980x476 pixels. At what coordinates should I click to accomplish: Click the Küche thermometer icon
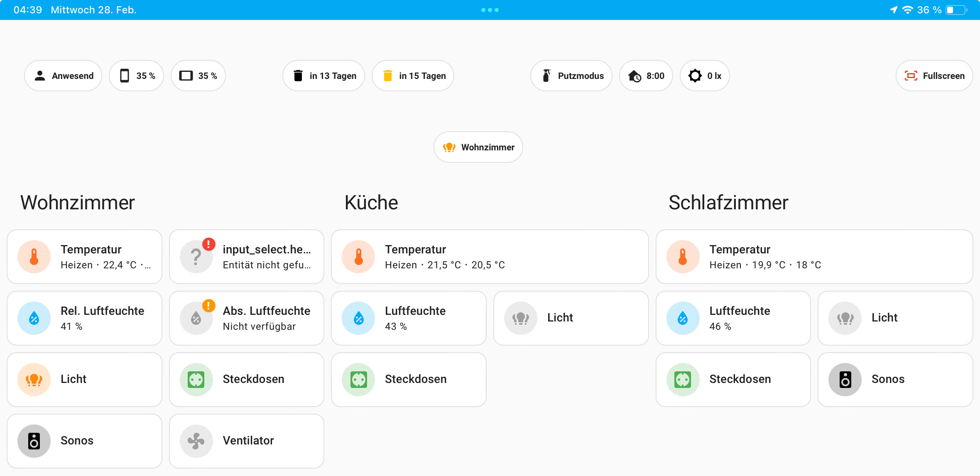click(358, 257)
